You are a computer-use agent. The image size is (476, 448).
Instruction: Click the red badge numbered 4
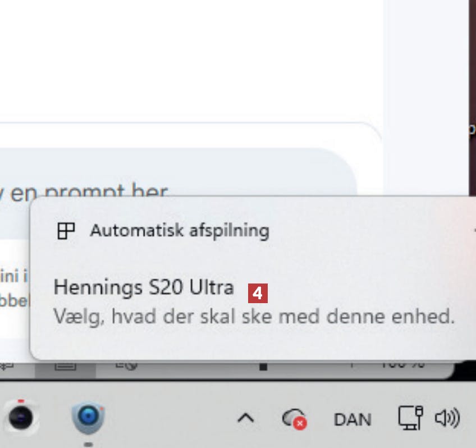258,293
